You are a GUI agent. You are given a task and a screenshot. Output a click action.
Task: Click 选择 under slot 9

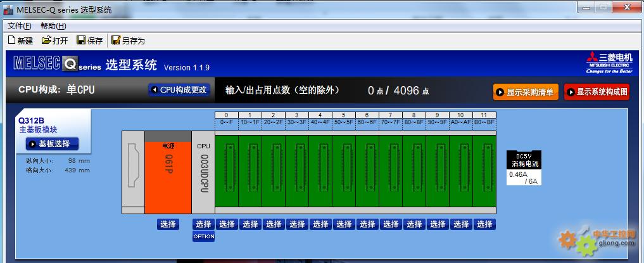438,224
